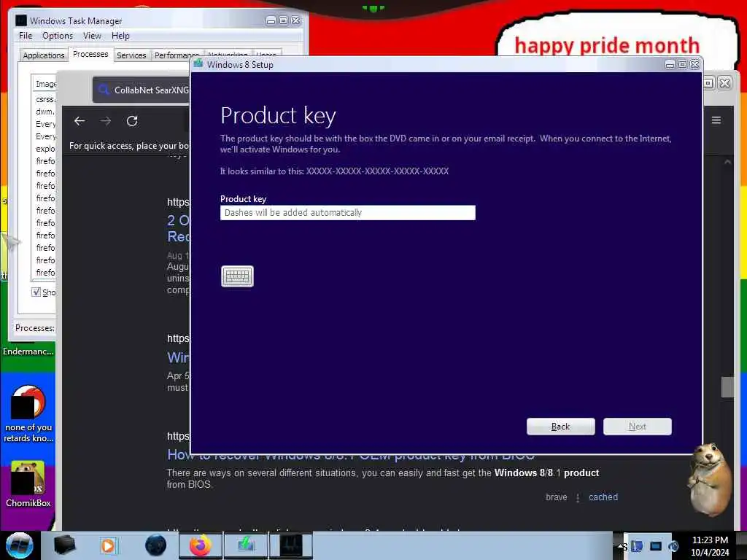747x560 pixels.
Task: Close the Task Manager window
Action: pyautogui.click(x=296, y=20)
